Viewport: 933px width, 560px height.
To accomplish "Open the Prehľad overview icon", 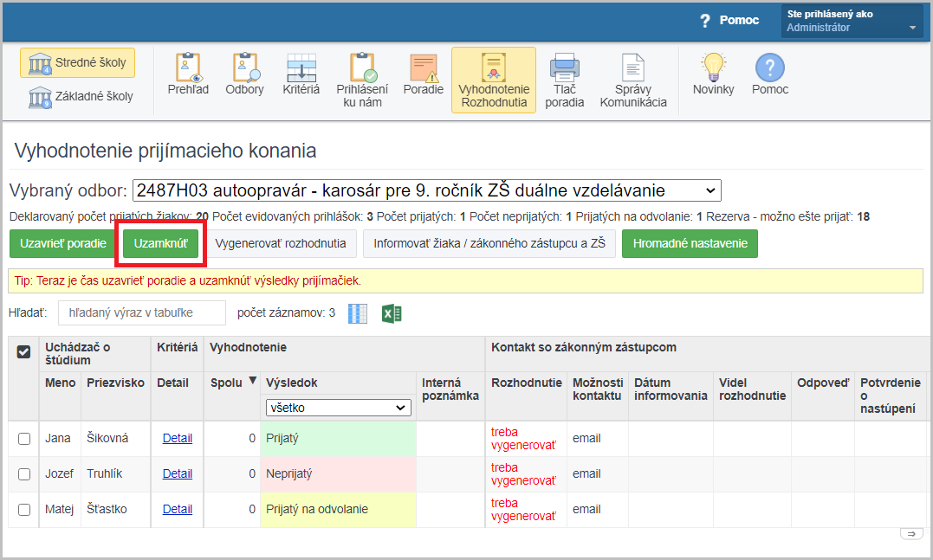I will click(x=188, y=68).
